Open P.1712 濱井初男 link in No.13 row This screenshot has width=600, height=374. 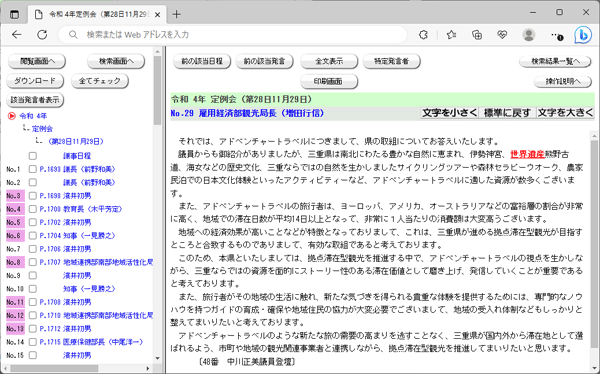[65, 328]
